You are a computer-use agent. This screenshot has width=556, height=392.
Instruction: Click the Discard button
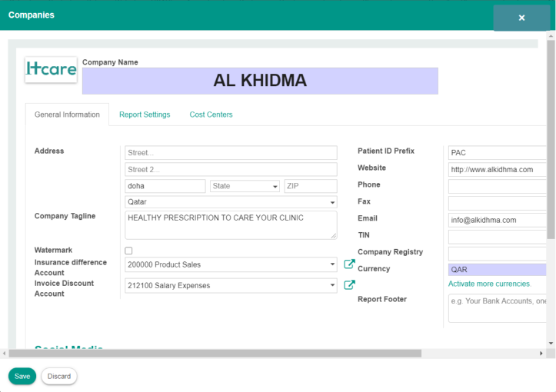coord(59,376)
